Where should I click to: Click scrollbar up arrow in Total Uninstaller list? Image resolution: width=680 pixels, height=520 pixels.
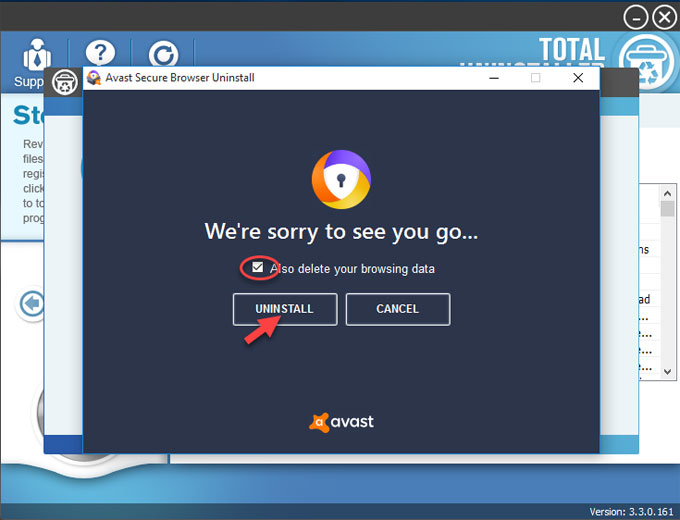667,193
